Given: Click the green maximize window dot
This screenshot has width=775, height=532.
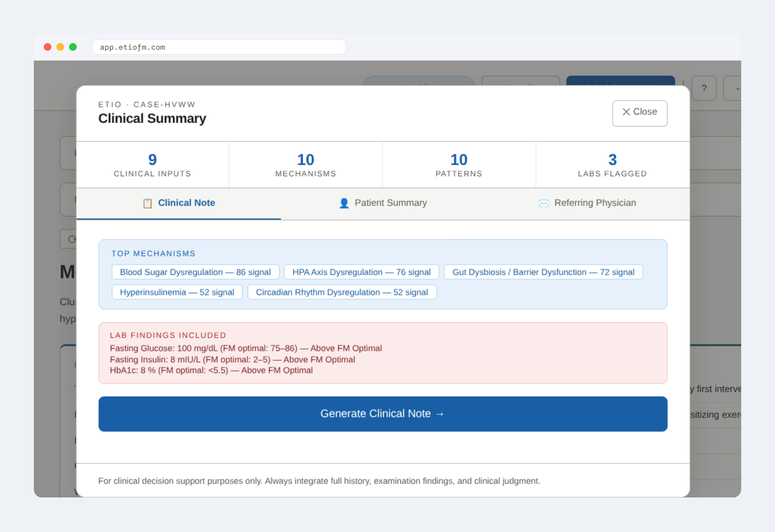Looking at the screenshot, I should coord(73,47).
